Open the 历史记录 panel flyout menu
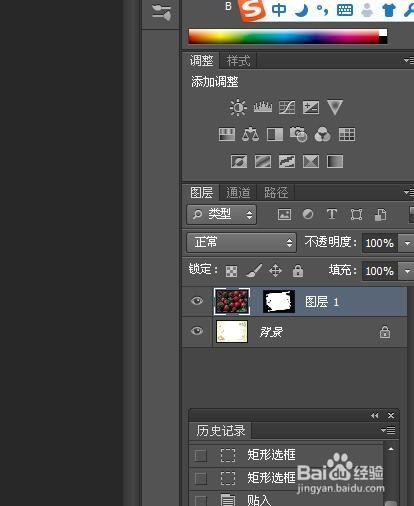The height and width of the screenshot is (506, 414). [388, 430]
